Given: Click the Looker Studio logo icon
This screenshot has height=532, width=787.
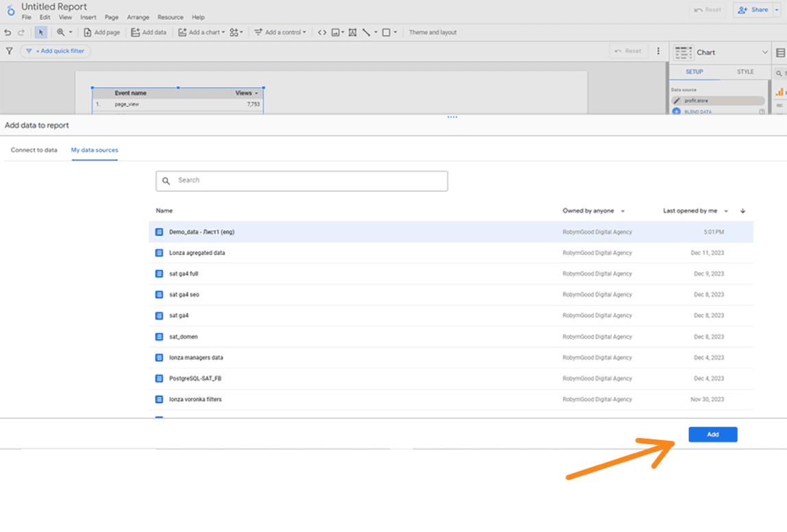Looking at the screenshot, I should (x=10, y=10).
